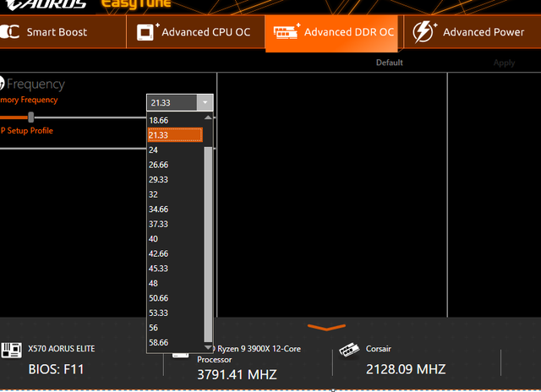541x392 pixels.
Task: Switch to Advanced CPU OC tab
Action: tap(195, 32)
